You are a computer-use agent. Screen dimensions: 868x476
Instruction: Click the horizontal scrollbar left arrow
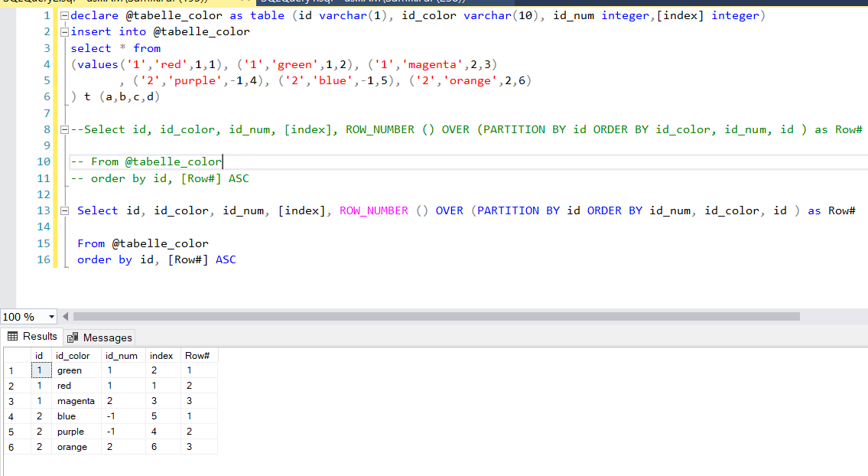65,316
